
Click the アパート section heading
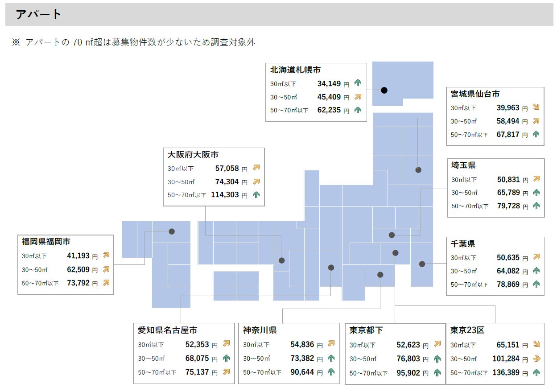tap(39, 14)
